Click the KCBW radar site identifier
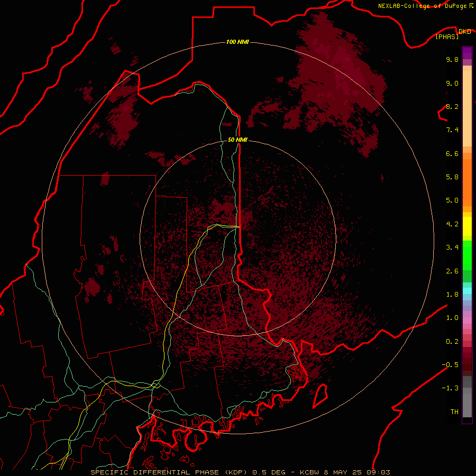The height and width of the screenshot is (476, 476). tap(310, 472)
